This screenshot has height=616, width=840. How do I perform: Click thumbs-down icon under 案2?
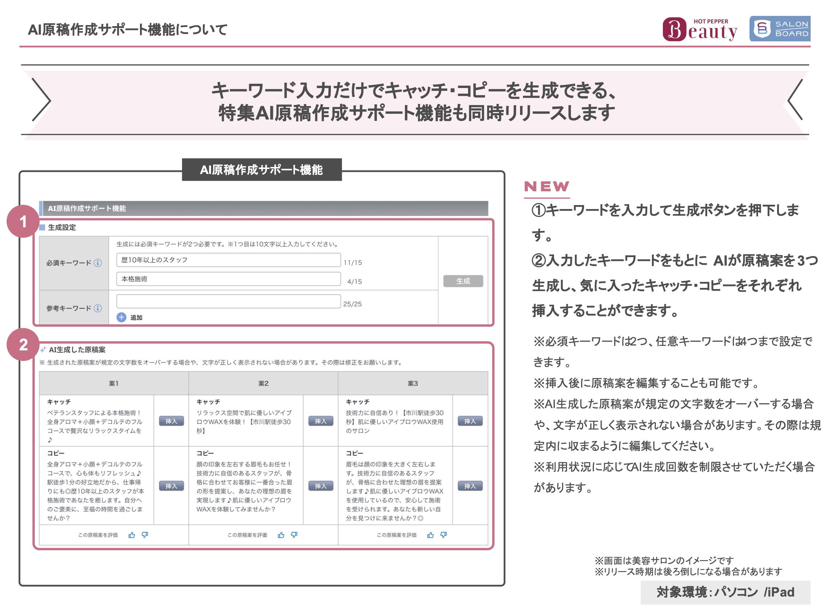[x=294, y=535]
